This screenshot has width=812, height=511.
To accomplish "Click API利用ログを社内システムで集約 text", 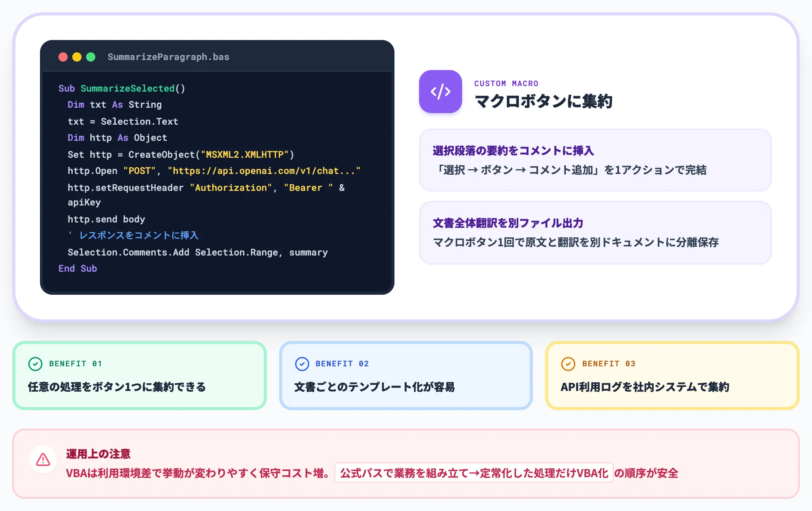I will 645,387.
